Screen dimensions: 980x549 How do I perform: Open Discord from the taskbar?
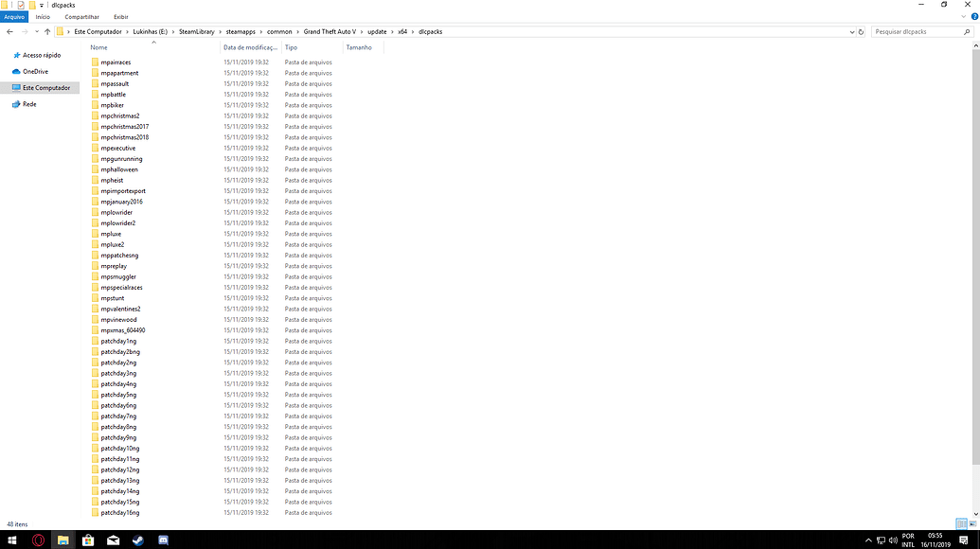164,540
